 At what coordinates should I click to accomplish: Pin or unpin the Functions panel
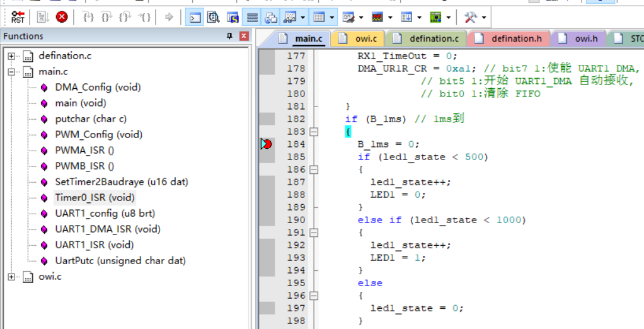[x=229, y=36]
